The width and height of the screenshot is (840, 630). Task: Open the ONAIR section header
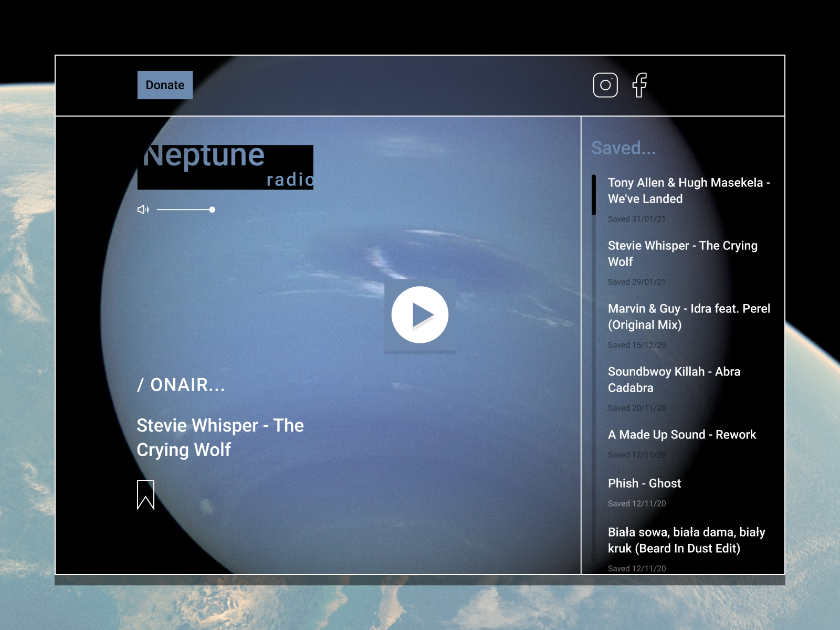coord(181,385)
